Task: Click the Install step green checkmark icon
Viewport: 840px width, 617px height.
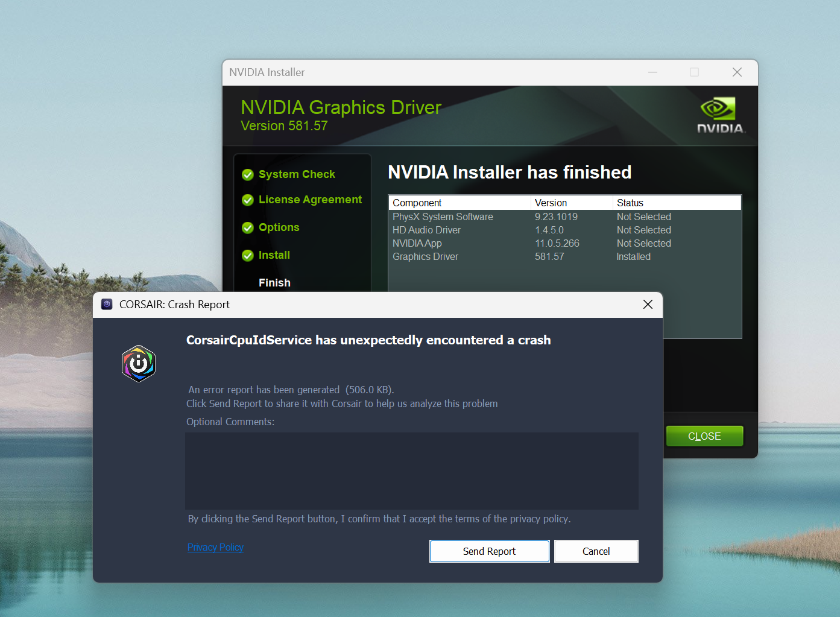Action: [248, 256]
